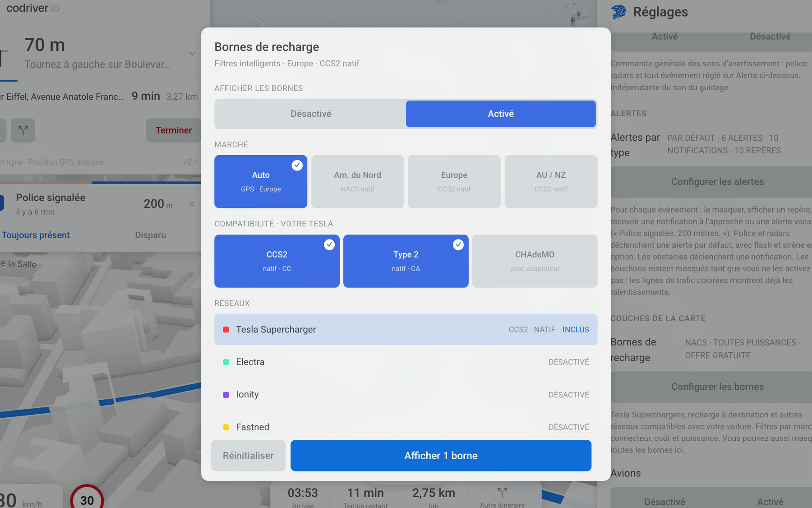Click Afficher 1 borne button
The image size is (812, 508).
pos(441,456)
